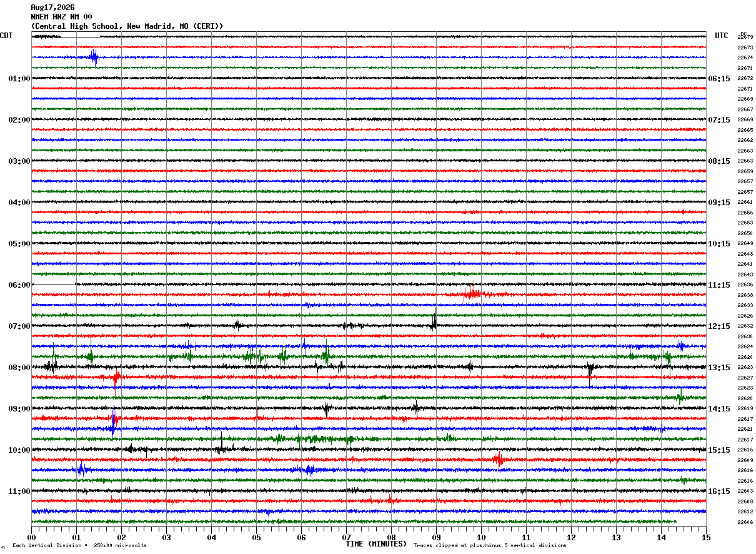Click the 11:15 UTC time label
The height and width of the screenshot is (554, 756).
coord(719,285)
